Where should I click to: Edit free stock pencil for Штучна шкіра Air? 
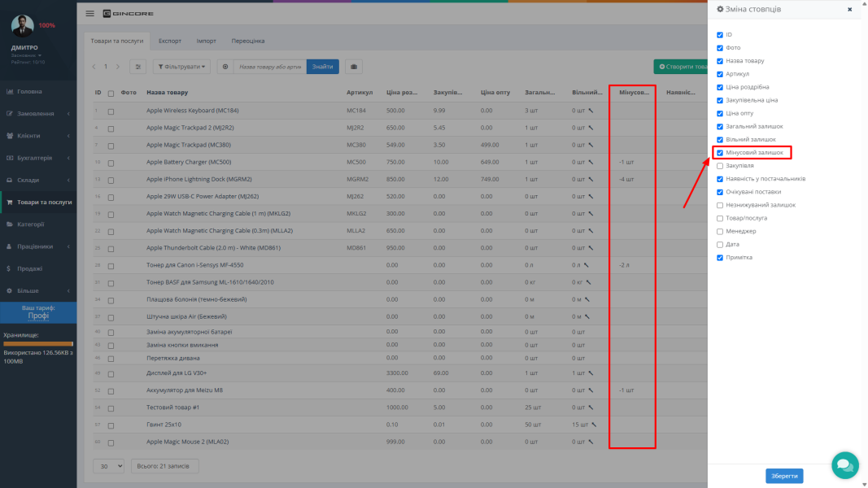coord(587,317)
